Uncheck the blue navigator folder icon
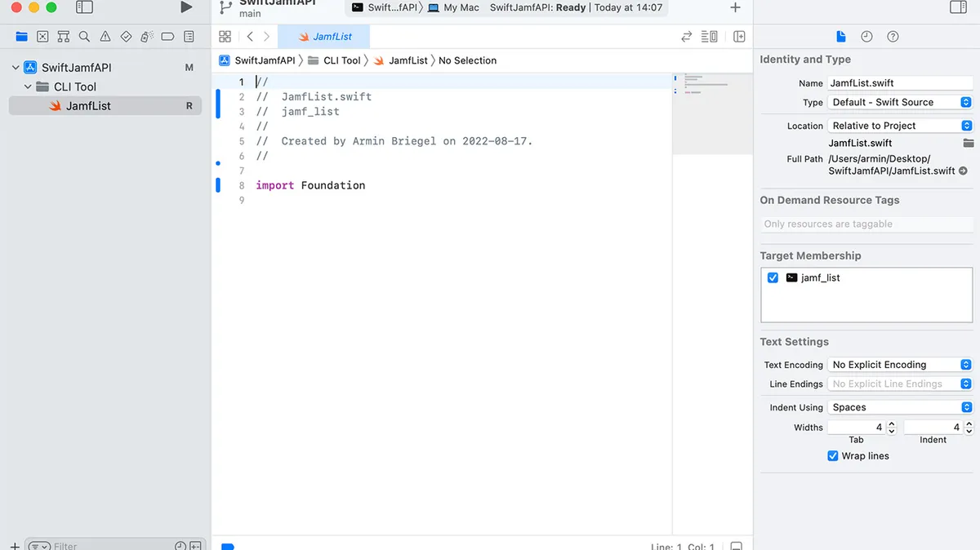The width and height of the screenshot is (980, 550). (x=21, y=36)
